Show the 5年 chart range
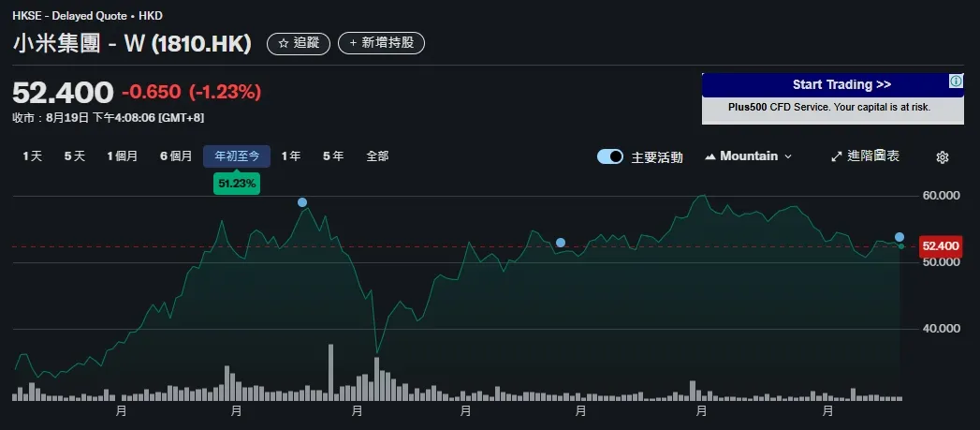The image size is (980, 430). (x=333, y=156)
